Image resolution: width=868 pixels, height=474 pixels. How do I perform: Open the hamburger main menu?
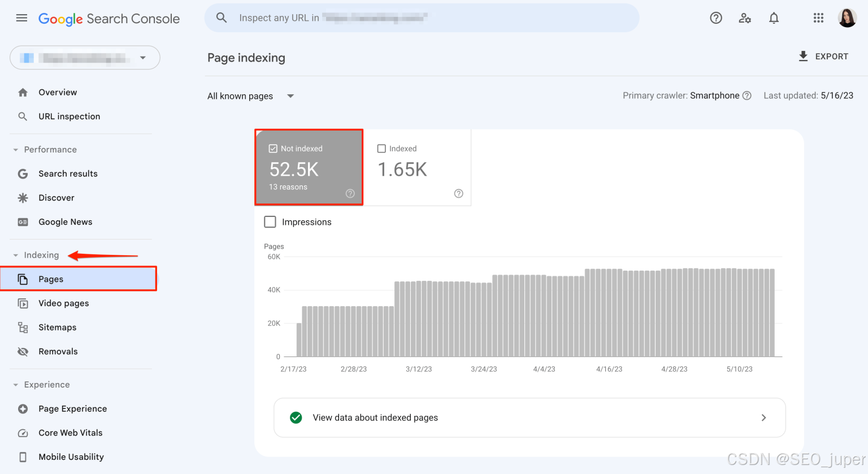21,18
